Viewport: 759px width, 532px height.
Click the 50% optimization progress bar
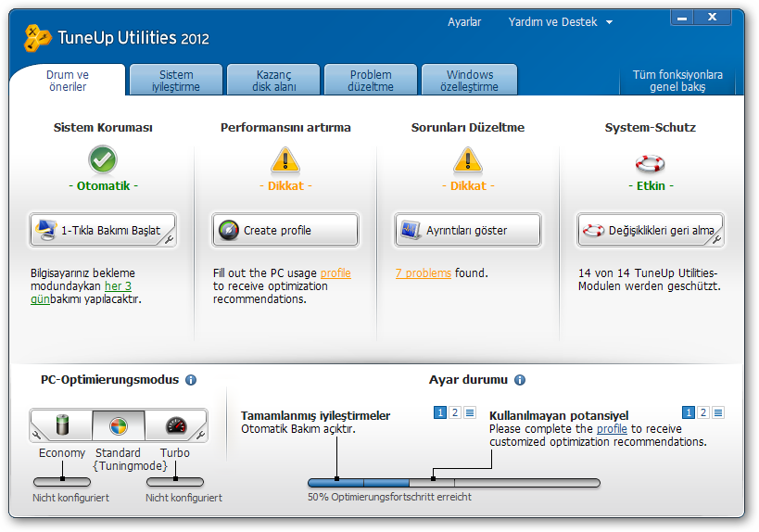454,483
